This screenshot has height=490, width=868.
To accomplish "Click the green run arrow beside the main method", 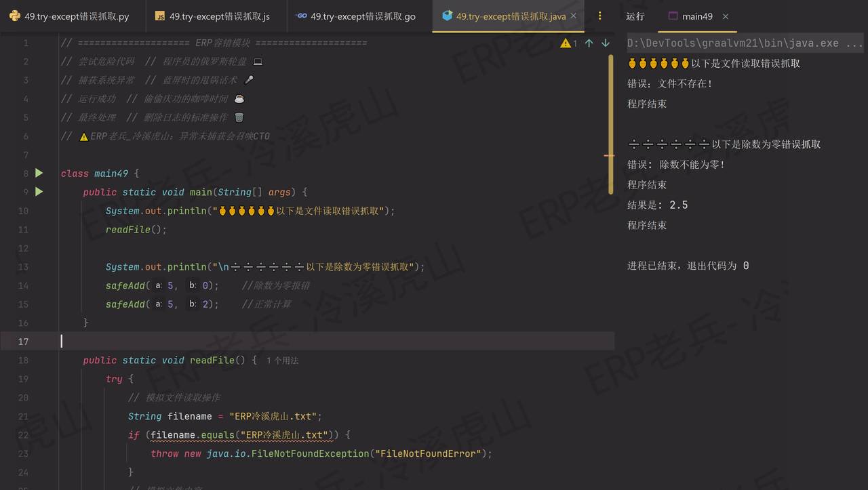I will tap(39, 192).
